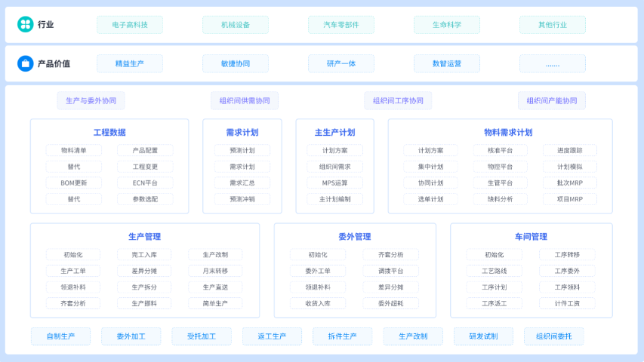Select 项目MRP in 物料需求计划
Viewport: 644px width, 362px height.
pos(570,199)
